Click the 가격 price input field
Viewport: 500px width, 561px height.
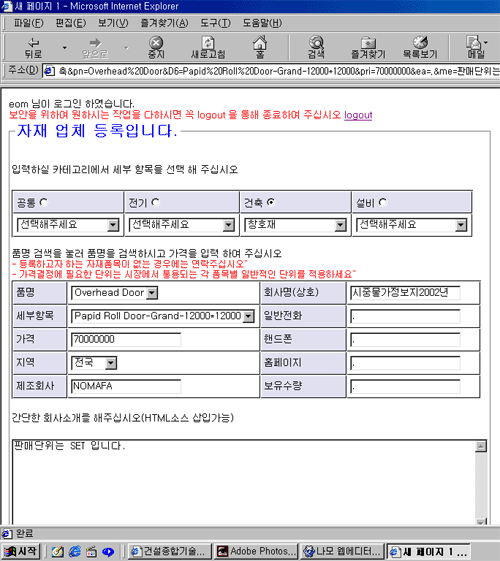click(x=126, y=339)
